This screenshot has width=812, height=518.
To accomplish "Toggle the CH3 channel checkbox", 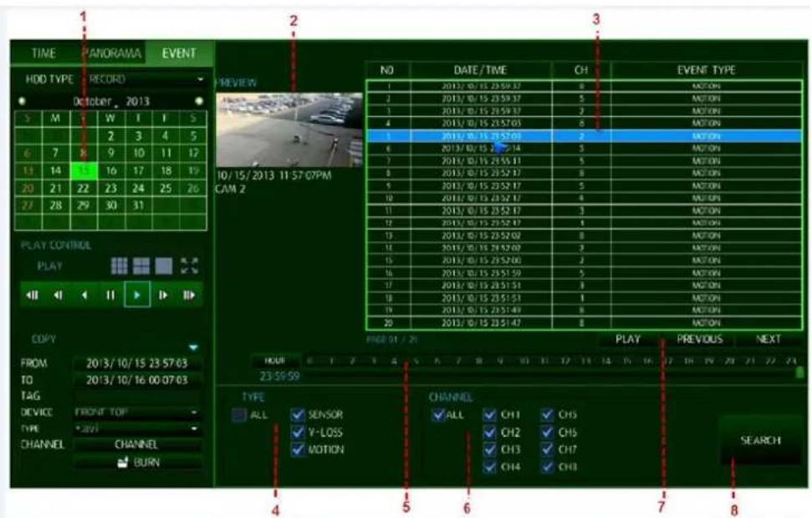I will pos(489,449).
